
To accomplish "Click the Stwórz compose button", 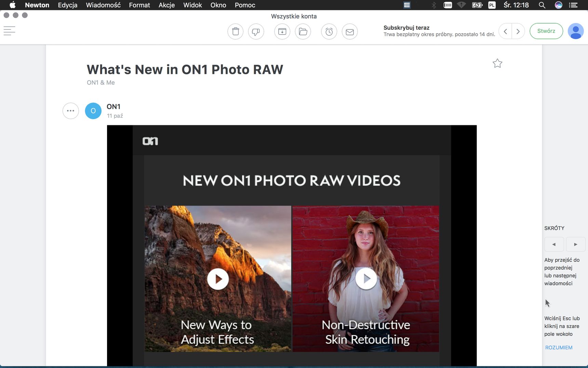I will click(x=546, y=31).
